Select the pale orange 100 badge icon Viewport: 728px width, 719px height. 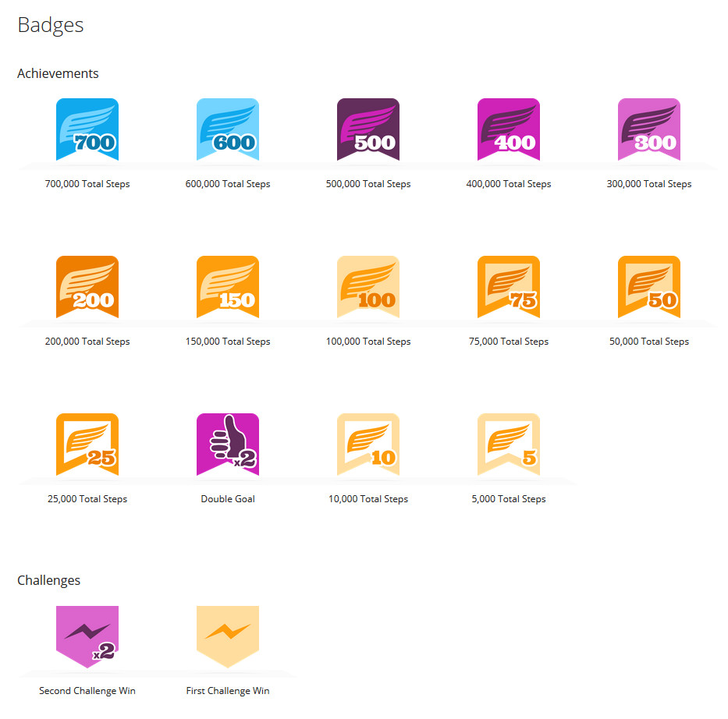tap(368, 287)
